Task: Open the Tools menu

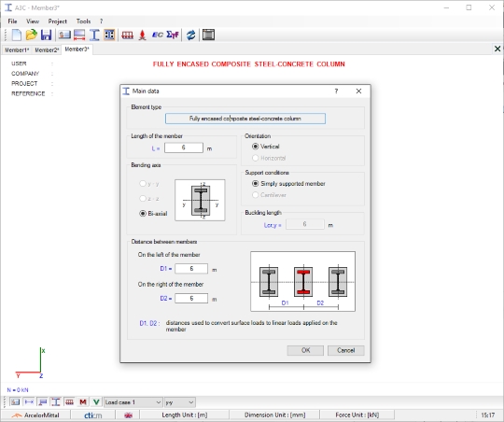Action: [83, 21]
